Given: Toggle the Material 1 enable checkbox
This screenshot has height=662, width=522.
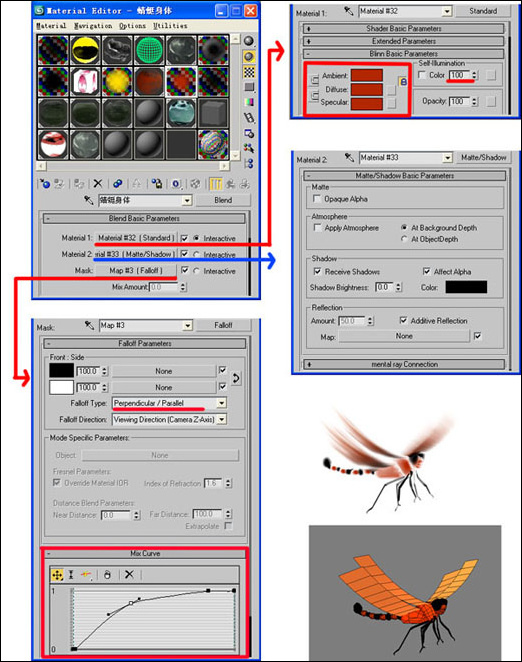Looking at the screenshot, I should pos(184,238).
